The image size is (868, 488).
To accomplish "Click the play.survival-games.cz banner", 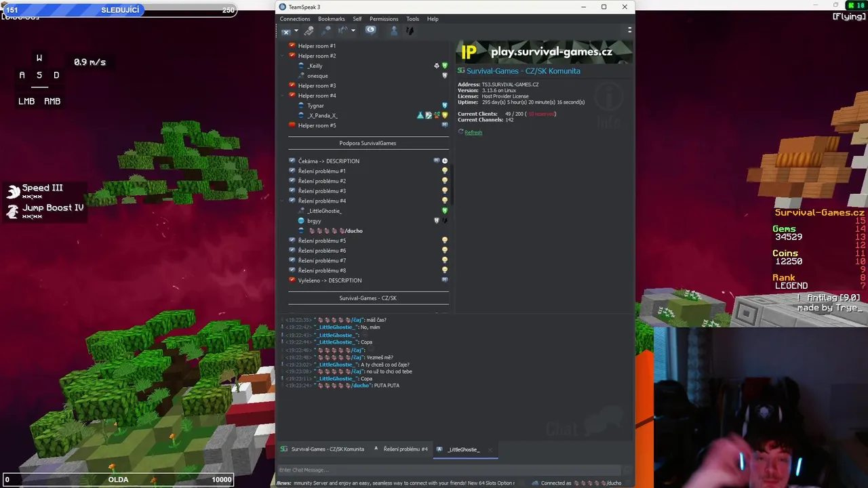I will pyautogui.click(x=546, y=52).
